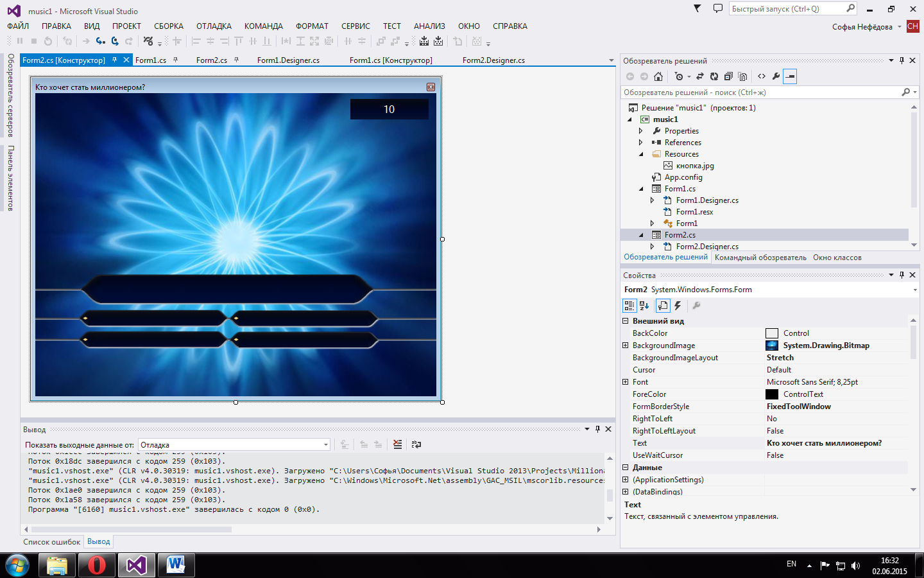Screen dimensions: 924x578
Task: Close the Form2.cs [Конструктор] tab
Action: 126,60
